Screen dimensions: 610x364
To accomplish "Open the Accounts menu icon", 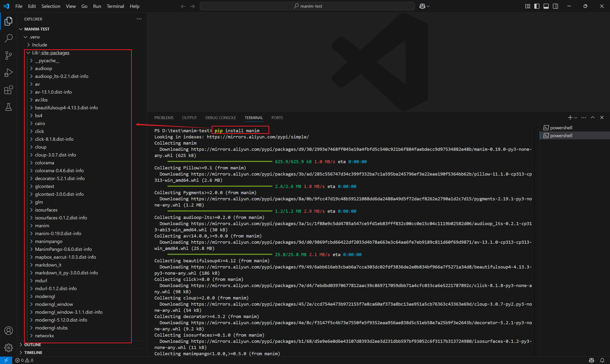I will pyautogui.click(x=9, y=331).
